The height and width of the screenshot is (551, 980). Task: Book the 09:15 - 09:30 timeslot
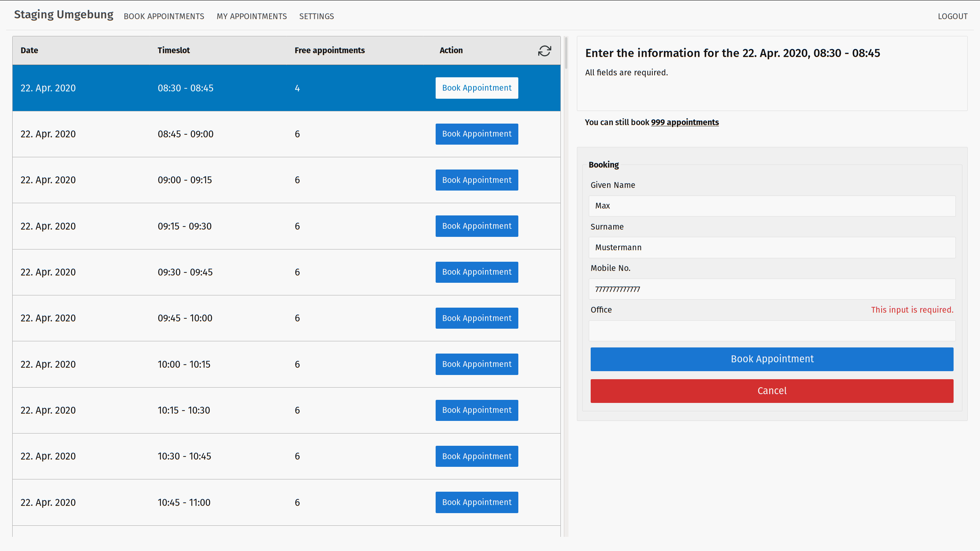tap(477, 226)
